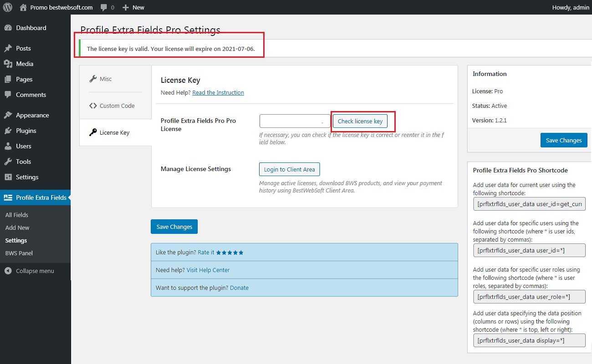This screenshot has width=592, height=364.
Task: Open the Misc settings tab
Action: coord(115,79)
